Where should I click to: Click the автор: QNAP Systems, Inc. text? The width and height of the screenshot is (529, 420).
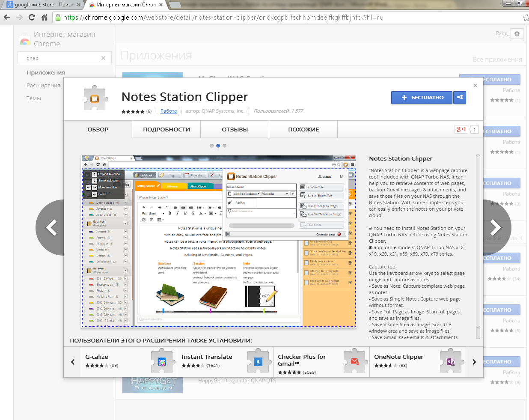[x=215, y=111]
